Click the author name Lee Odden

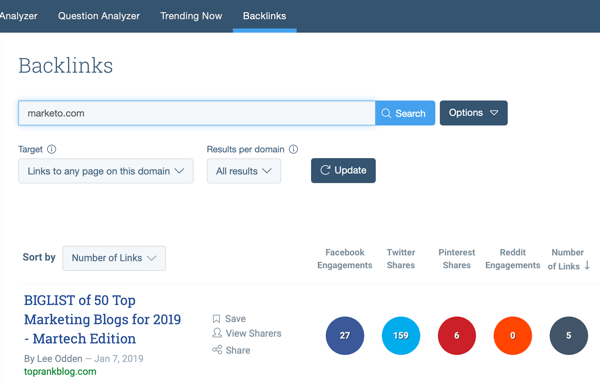coord(59,358)
